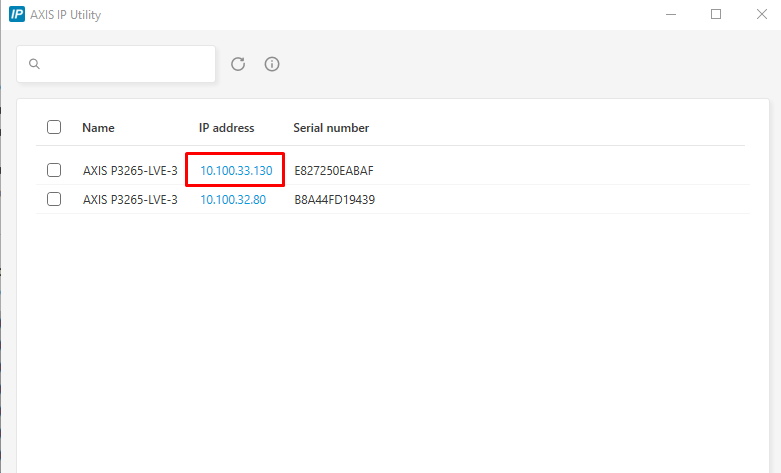Click the IP address column header
The height and width of the screenshot is (473, 781).
226,128
